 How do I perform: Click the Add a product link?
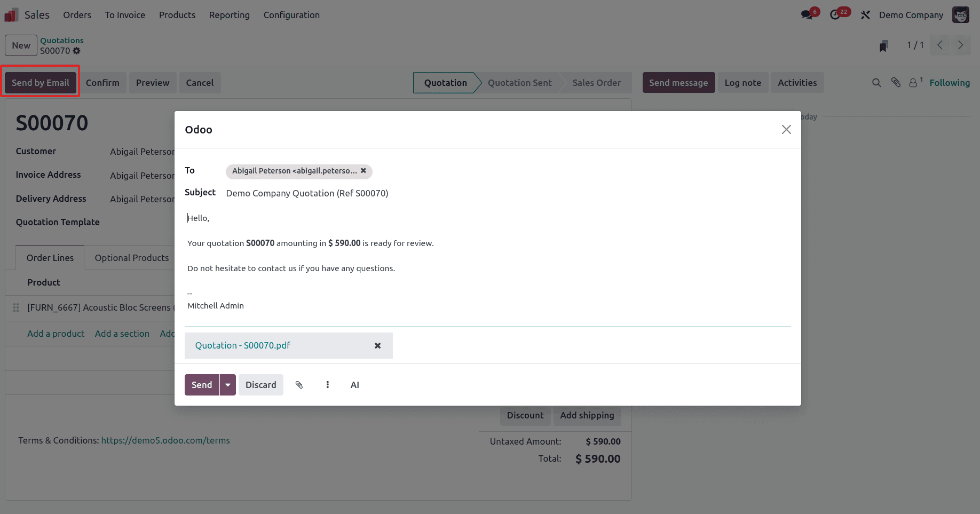(56, 334)
